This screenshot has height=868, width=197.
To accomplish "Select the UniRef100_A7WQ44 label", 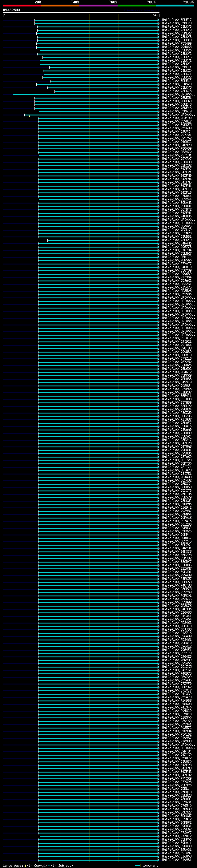I will pyautogui.click(x=176, y=196).
